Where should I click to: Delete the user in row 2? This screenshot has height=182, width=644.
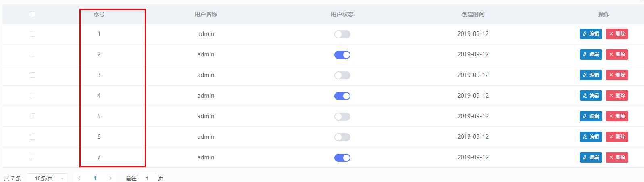pos(617,54)
